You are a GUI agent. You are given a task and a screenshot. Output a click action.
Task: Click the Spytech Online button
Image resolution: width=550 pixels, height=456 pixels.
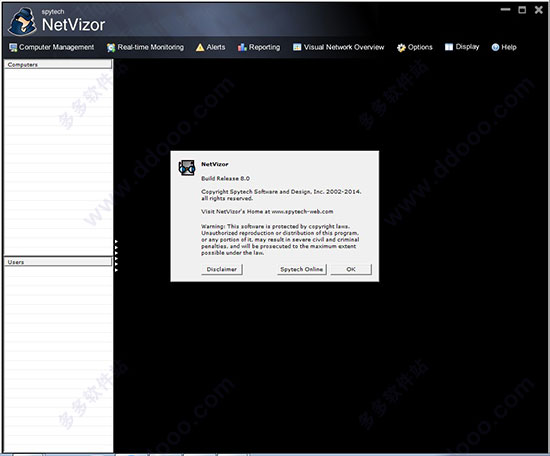(302, 269)
